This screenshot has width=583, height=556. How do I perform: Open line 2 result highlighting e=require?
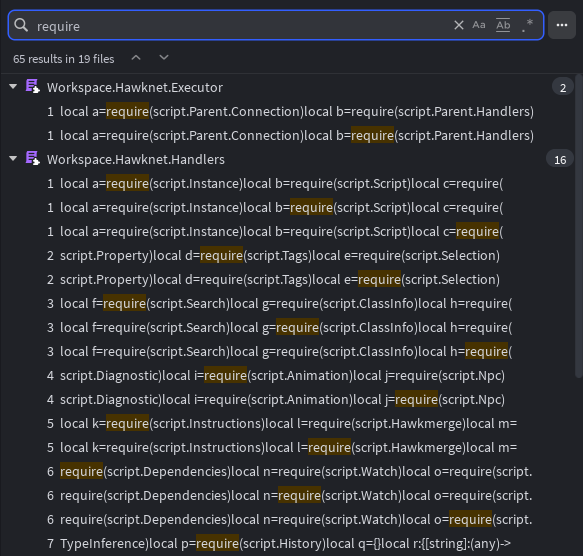(273, 280)
